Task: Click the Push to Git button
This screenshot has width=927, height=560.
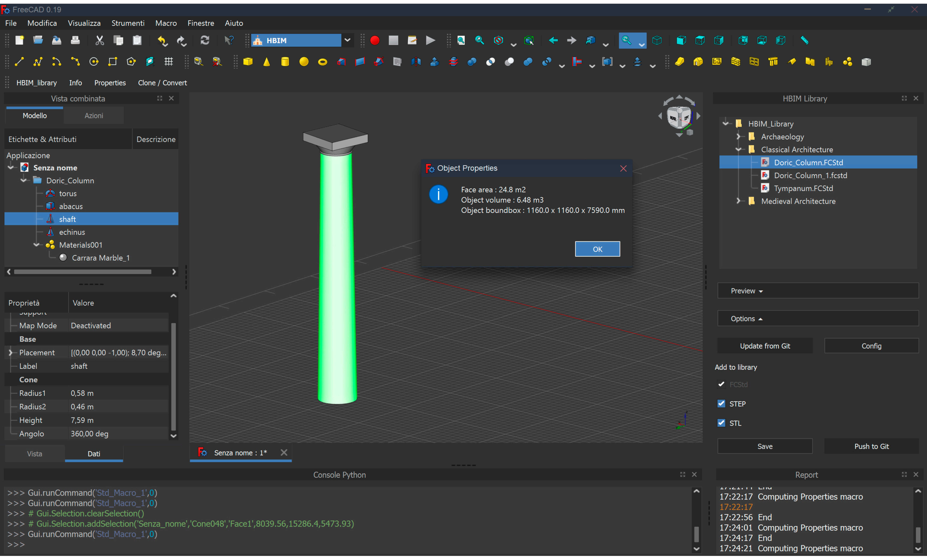Action: coord(871,446)
